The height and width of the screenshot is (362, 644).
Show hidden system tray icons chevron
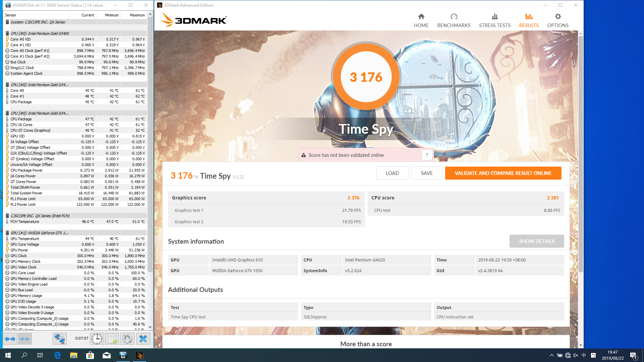point(551,355)
